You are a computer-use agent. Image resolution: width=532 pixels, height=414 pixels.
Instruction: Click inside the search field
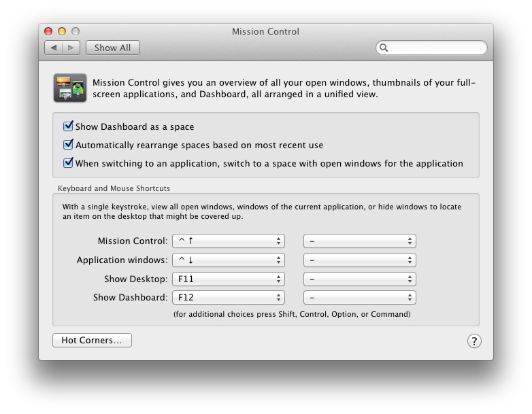coord(431,48)
